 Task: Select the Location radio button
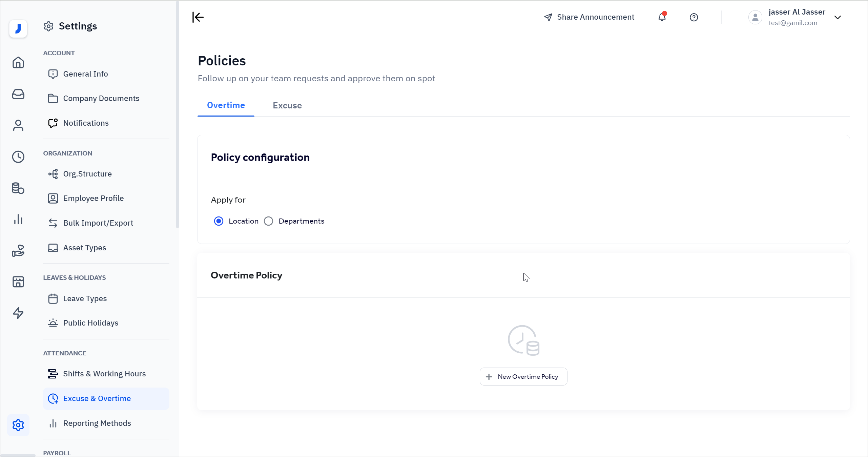pos(219,221)
